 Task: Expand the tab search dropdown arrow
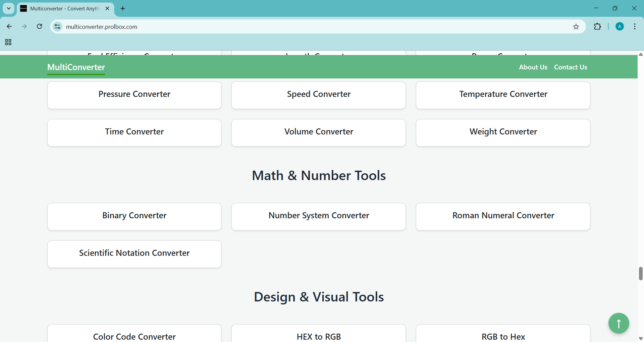coord(9,8)
